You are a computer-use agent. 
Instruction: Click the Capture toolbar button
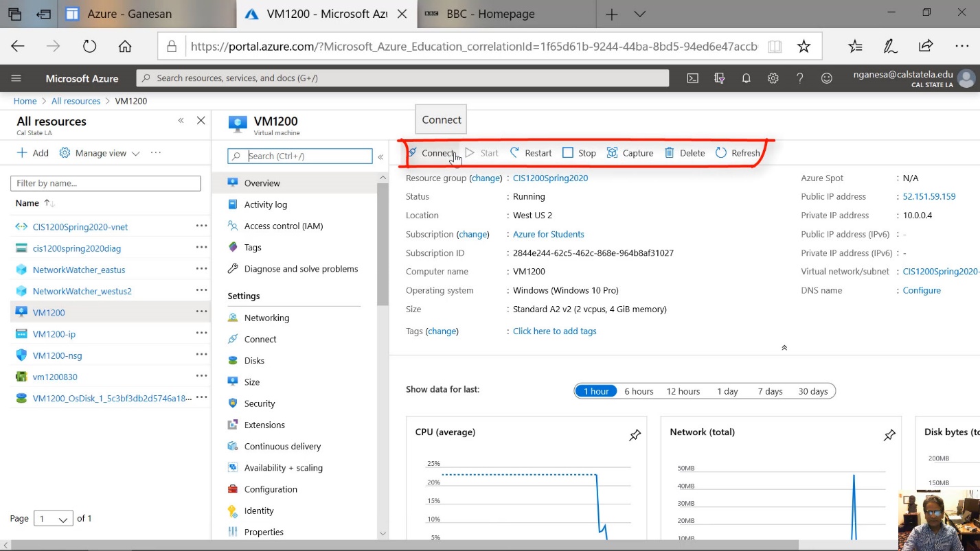[x=630, y=153]
